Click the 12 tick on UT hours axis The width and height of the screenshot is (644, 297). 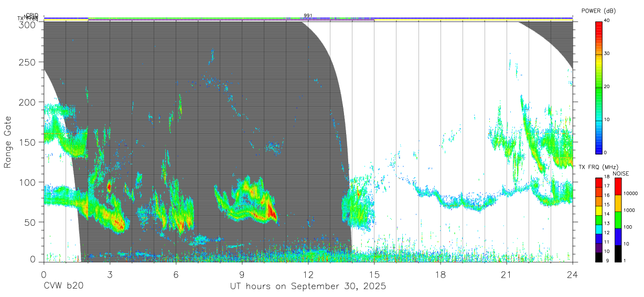[308, 274]
